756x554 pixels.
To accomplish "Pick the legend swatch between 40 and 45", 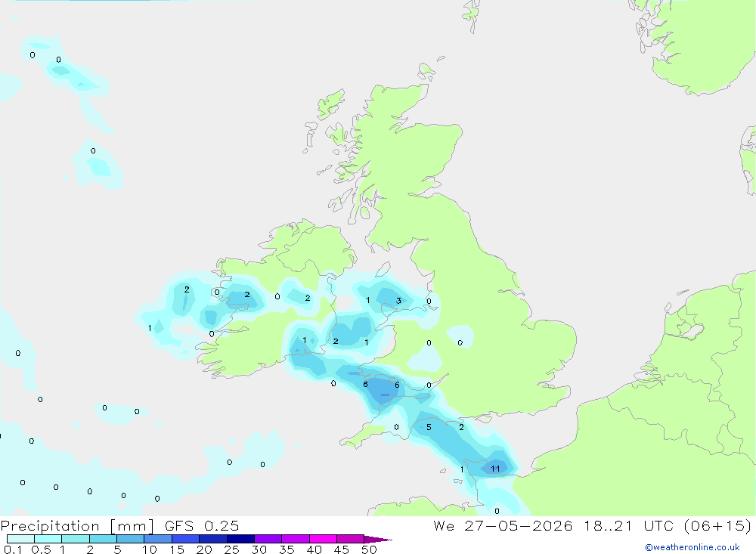I will tap(323, 539).
